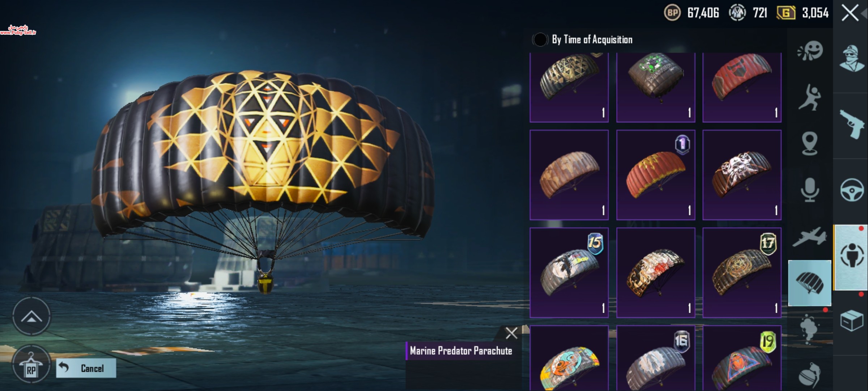Image resolution: width=868 pixels, height=391 pixels.
Task: Open the airplane skins category icon
Action: (x=810, y=237)
